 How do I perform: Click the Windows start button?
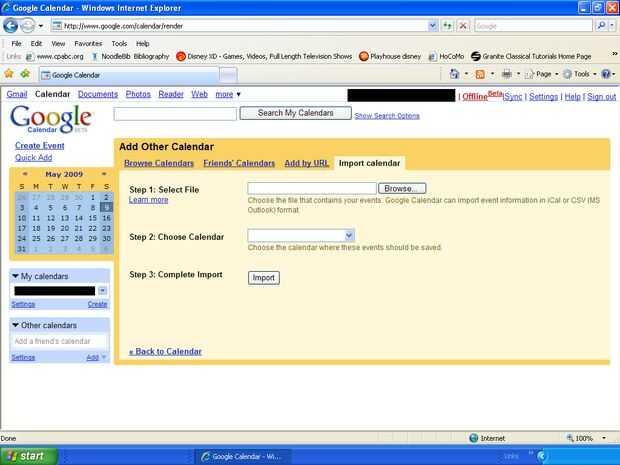[28, 456]
